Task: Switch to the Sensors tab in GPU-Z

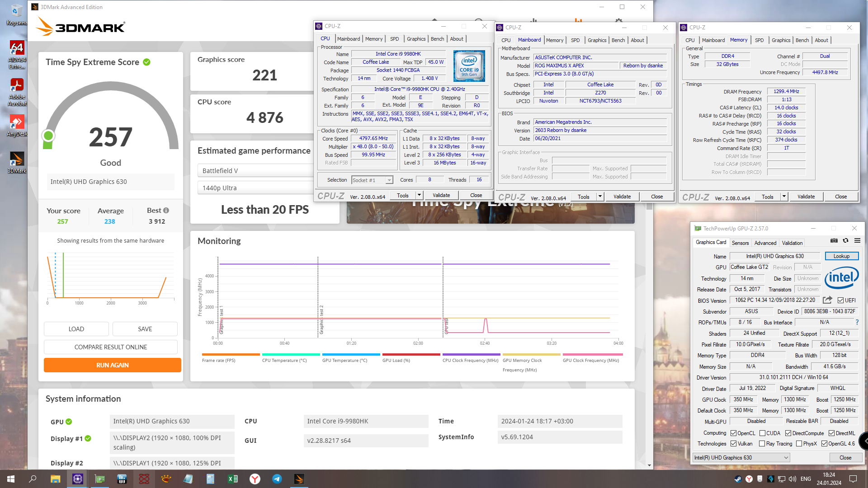Action: 740,243
